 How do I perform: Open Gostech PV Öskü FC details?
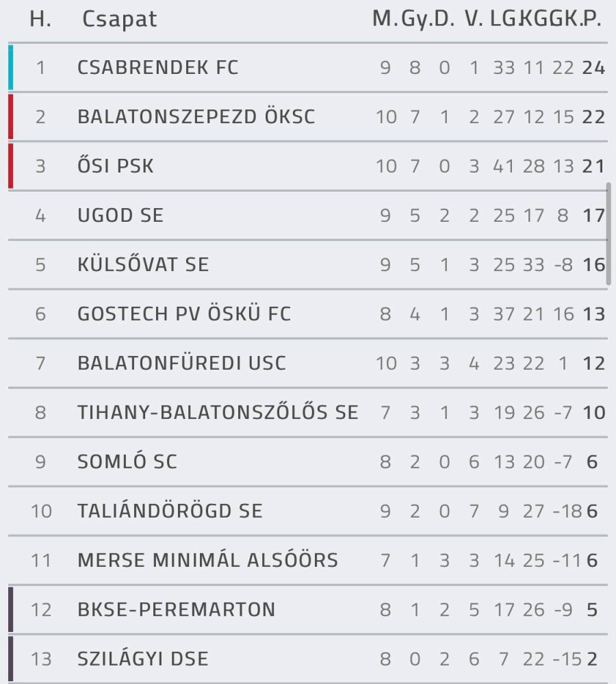click(x=184, y=314)
